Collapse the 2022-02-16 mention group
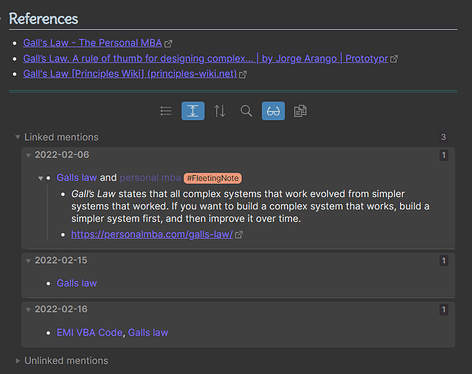The width and height of the screenshot is (472, 374). pos(28,310)
